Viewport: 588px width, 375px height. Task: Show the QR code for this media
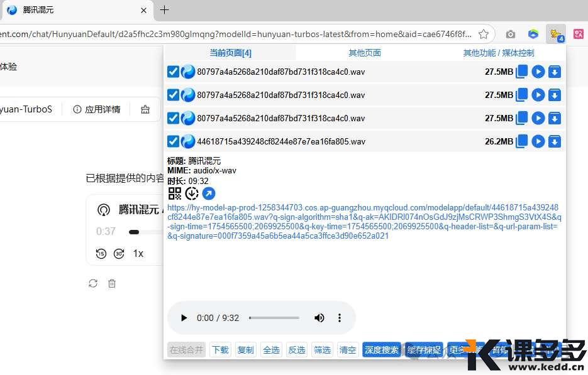pos(174,193)
